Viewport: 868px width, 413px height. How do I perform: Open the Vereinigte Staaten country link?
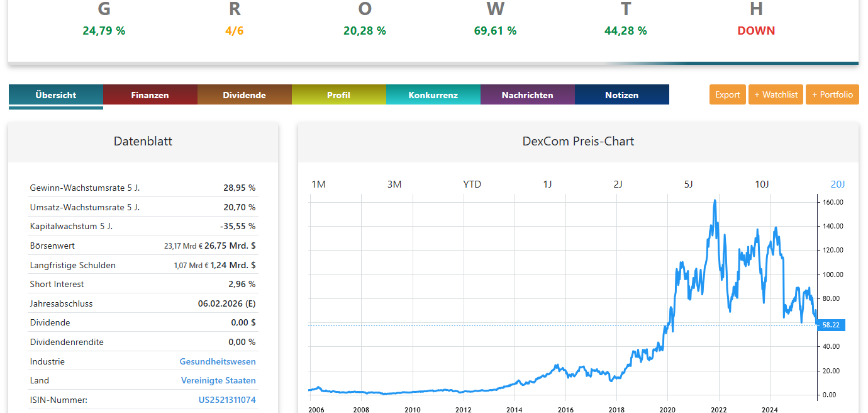tap(218, 380)
